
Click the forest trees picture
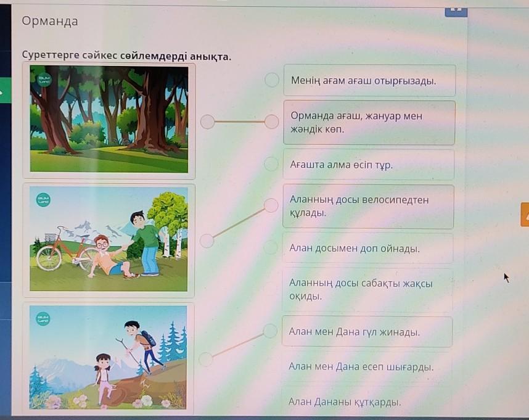click(109, 120)
